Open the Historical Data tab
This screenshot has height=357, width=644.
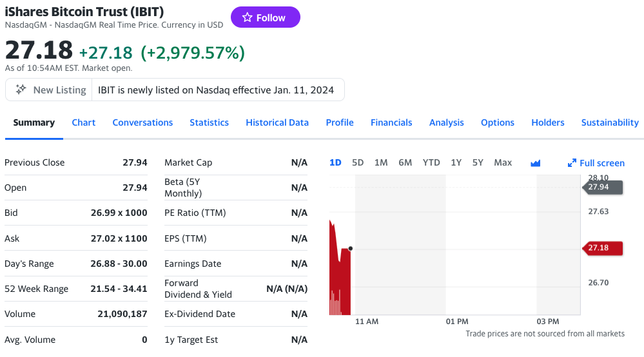(277, 122)
